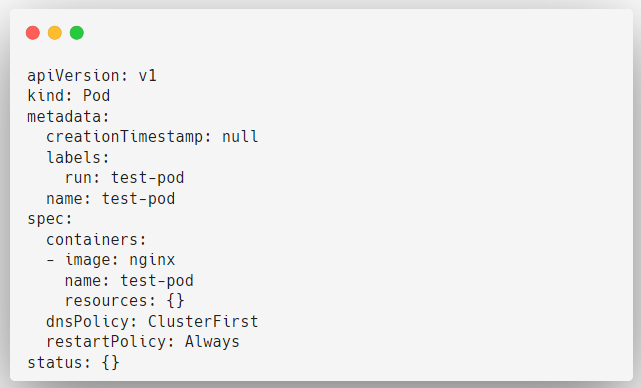Click the yellow minimize dot
641x388 pixels.
click(x=55, y=33)
